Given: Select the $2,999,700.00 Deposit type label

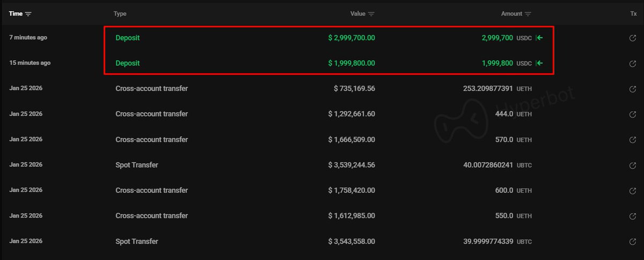Looking at the screenshot, I should (x=127, y=38).
